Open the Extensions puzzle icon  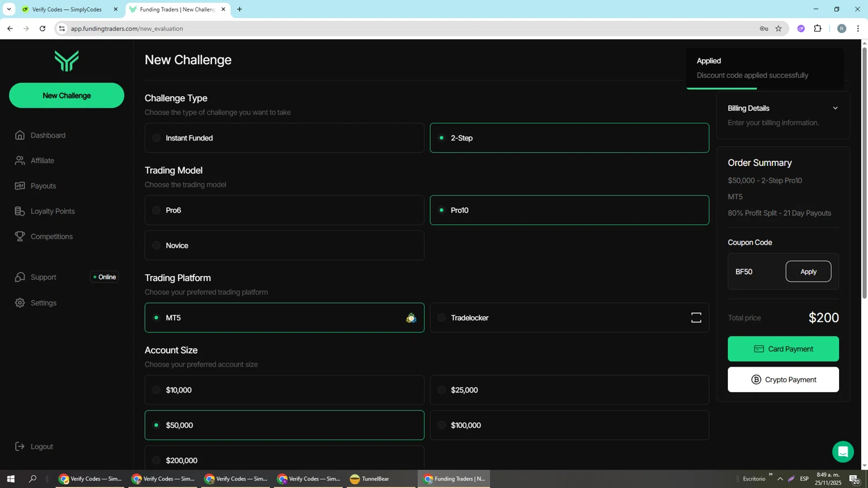point(818,28)
